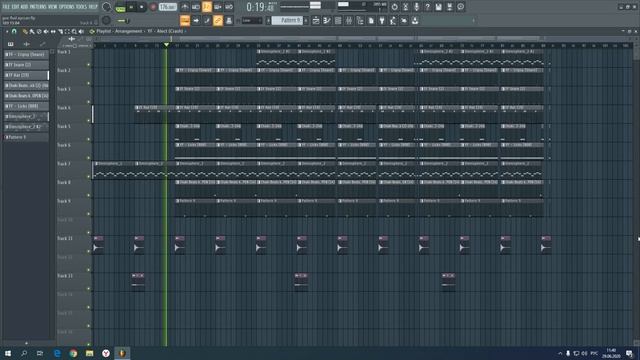Show pattern clips tab in picker panel
The image size is (640, 360).
11,44
